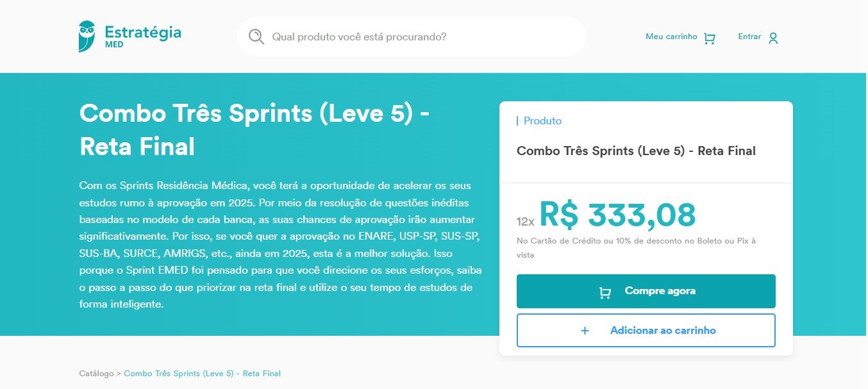Viewport: 868px width, 389px height.
Task: Click the R$ 333,08 price
Action: [x=617, y=215]
